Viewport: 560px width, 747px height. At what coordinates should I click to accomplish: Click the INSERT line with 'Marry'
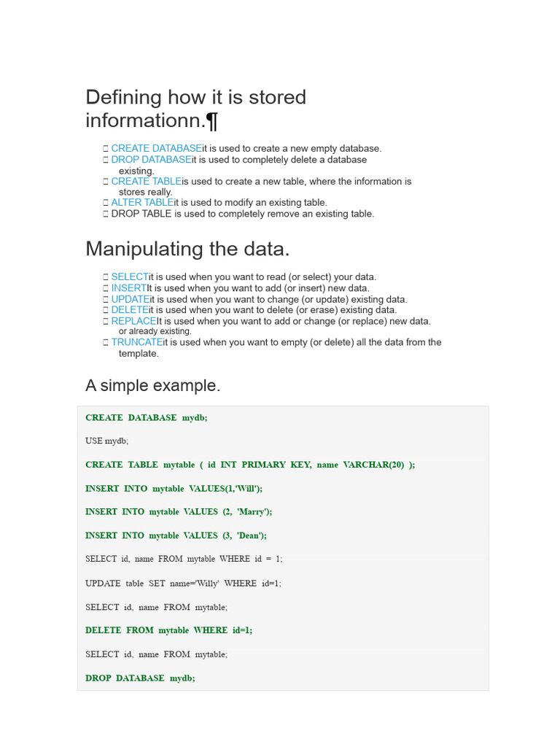(178, 512)
